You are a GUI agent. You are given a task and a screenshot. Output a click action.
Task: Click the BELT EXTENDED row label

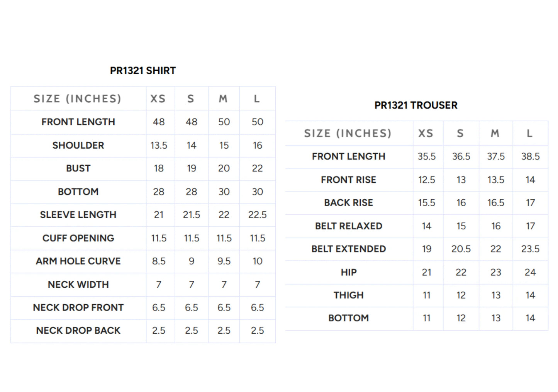coord(349,249)
